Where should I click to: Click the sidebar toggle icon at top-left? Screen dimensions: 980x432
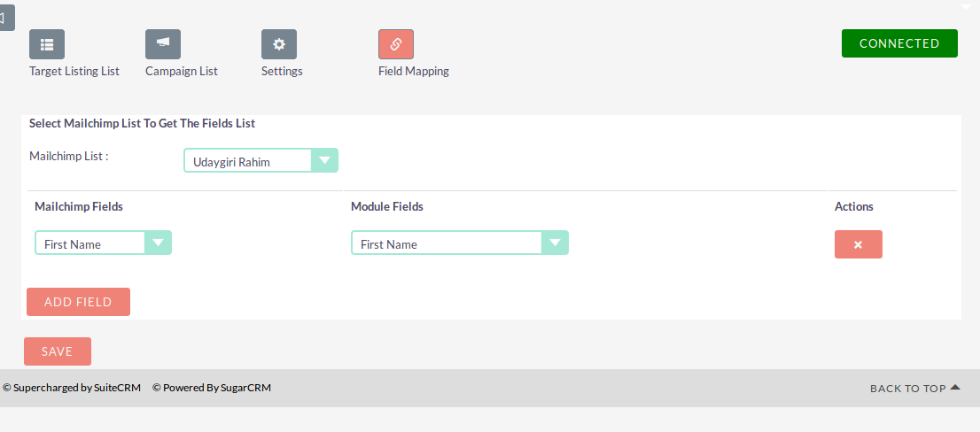(5, 18)
